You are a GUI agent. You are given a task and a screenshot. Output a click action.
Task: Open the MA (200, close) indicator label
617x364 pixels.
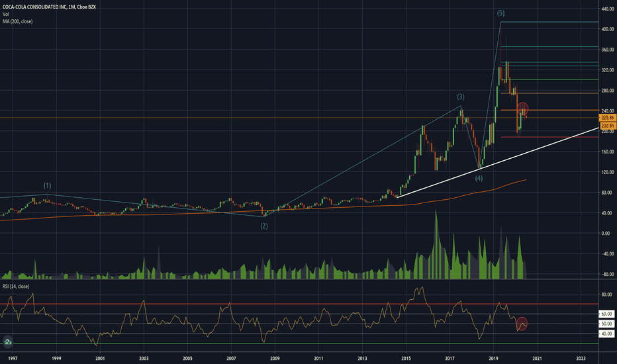[18, 21]
